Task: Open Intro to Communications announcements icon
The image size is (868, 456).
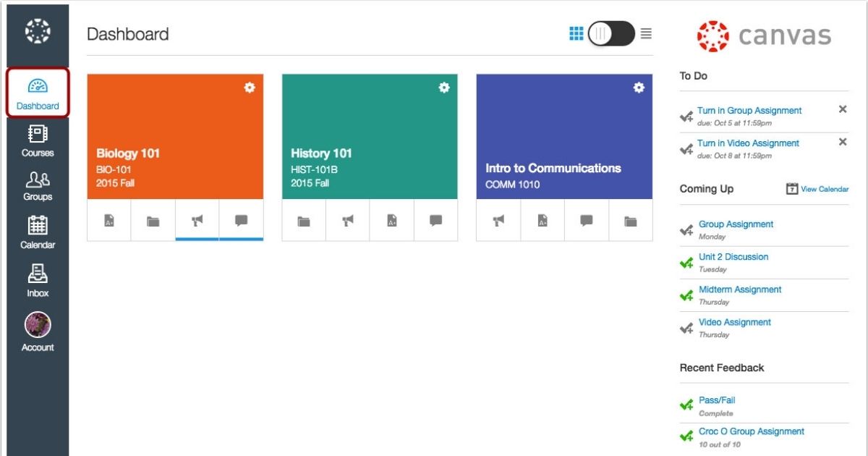Action: tap(498, 221)
